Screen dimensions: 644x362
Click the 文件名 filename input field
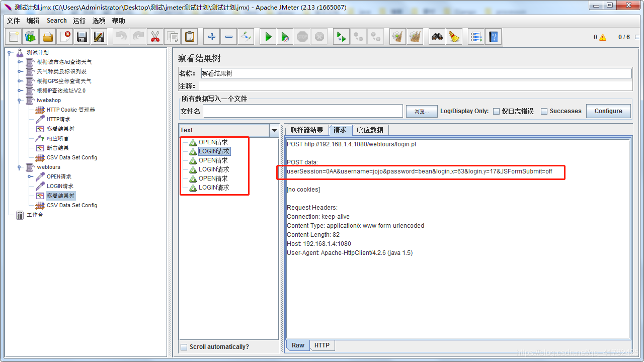coord(303,111)
